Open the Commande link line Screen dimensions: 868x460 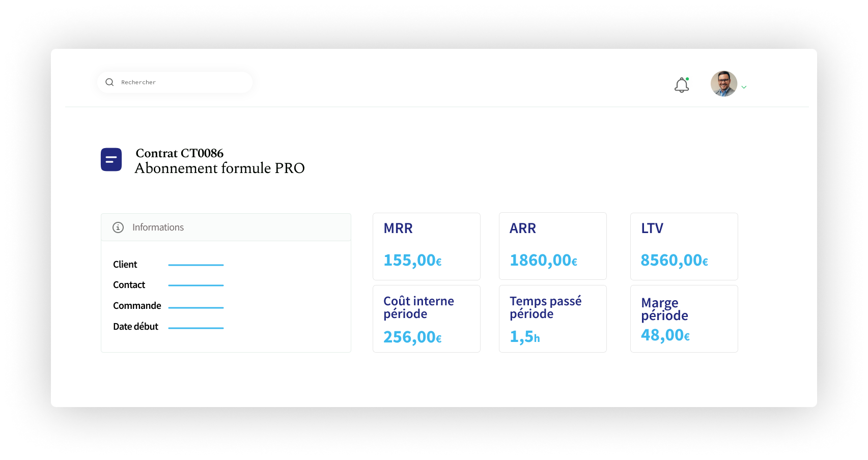[196, 308]
